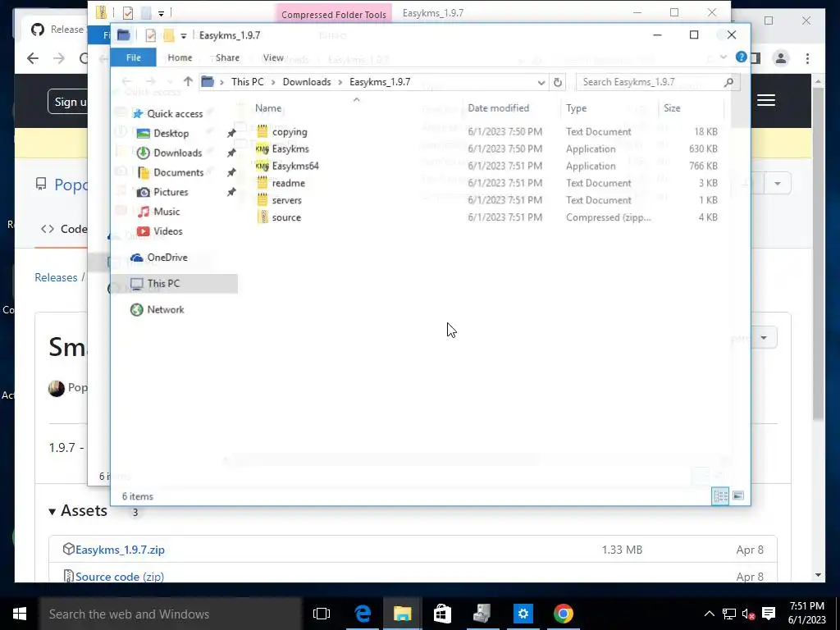Open the Share ribbon tab
840x630 pixels.
click(x=227, y=57)
